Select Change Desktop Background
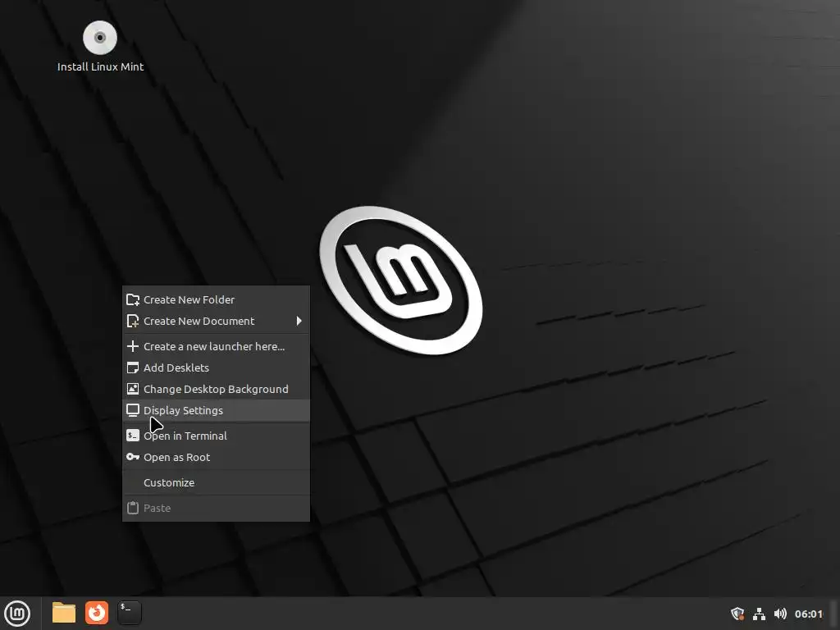Viewport: 840px width, 630px height. click(216, 390)
